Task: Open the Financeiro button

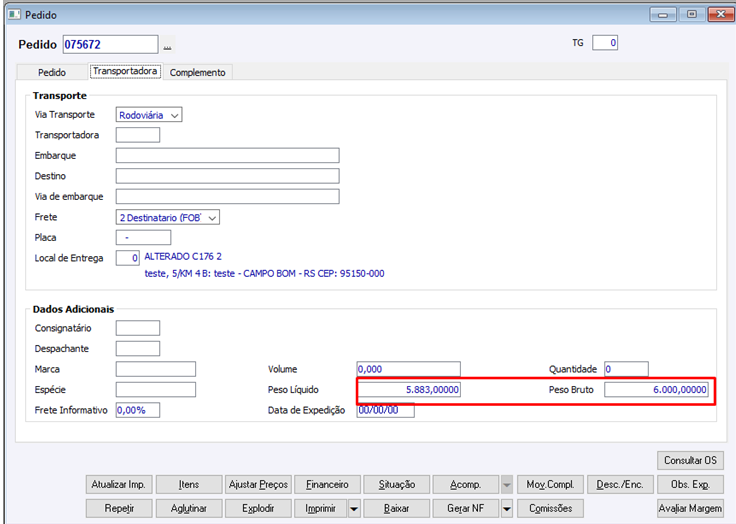Action: click(327, 484)
